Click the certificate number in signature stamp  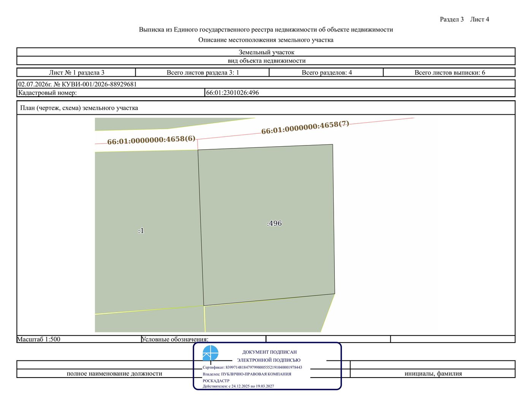[x=264, y=367]
